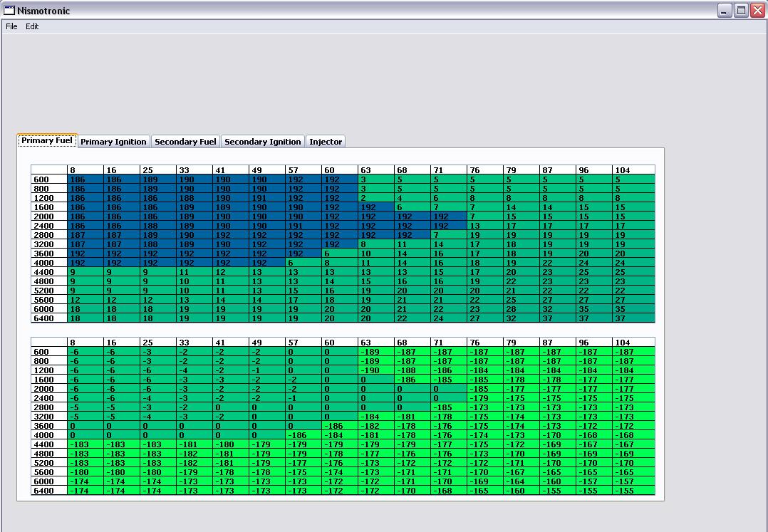Click upper table column header 71
768x532 pixels.
point(448,170)
